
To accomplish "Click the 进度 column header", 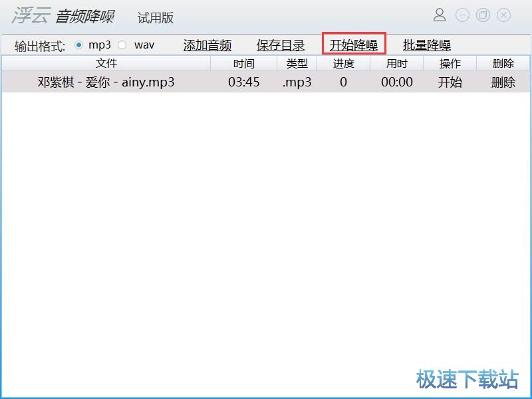I will pos(343,63).
